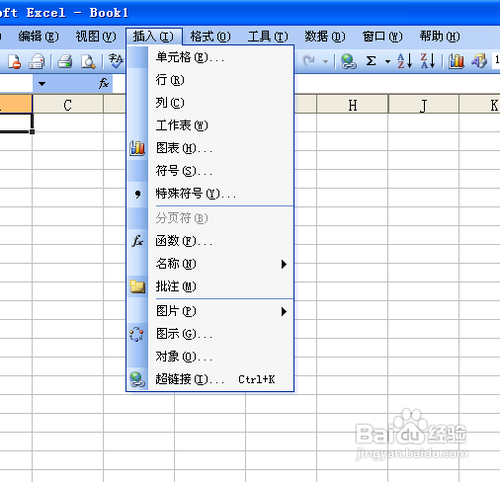Click the Print toolbar icon
500x482 pixels.
click(65, 61)
